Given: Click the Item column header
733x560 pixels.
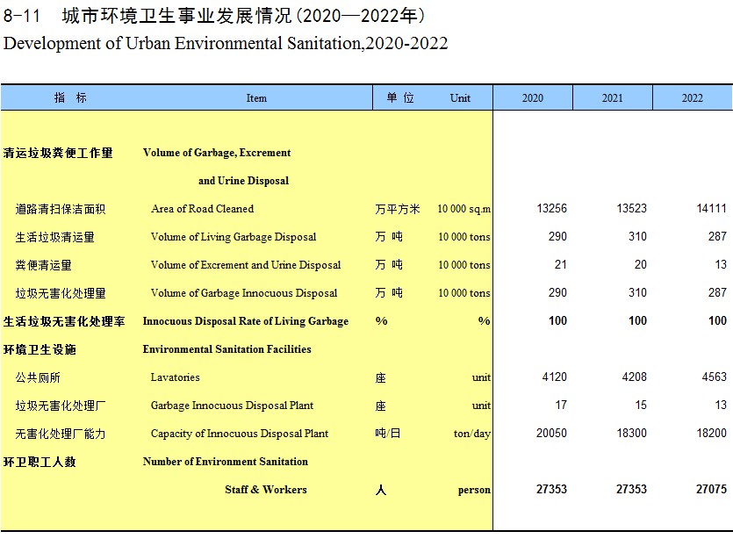Looking at the screenshot, I should point(256,98).
